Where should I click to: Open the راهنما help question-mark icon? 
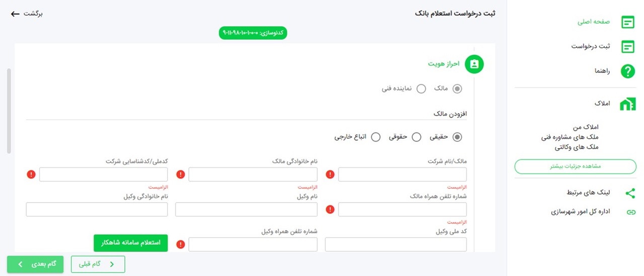pos(627,71)
